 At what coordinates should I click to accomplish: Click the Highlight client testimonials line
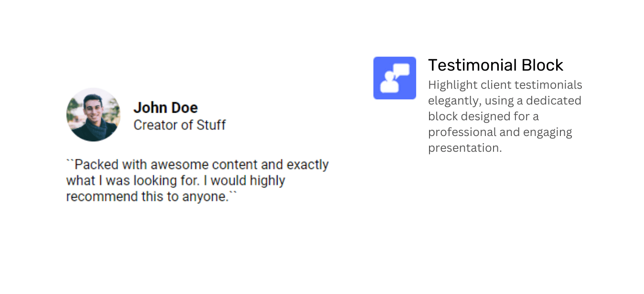505,85
